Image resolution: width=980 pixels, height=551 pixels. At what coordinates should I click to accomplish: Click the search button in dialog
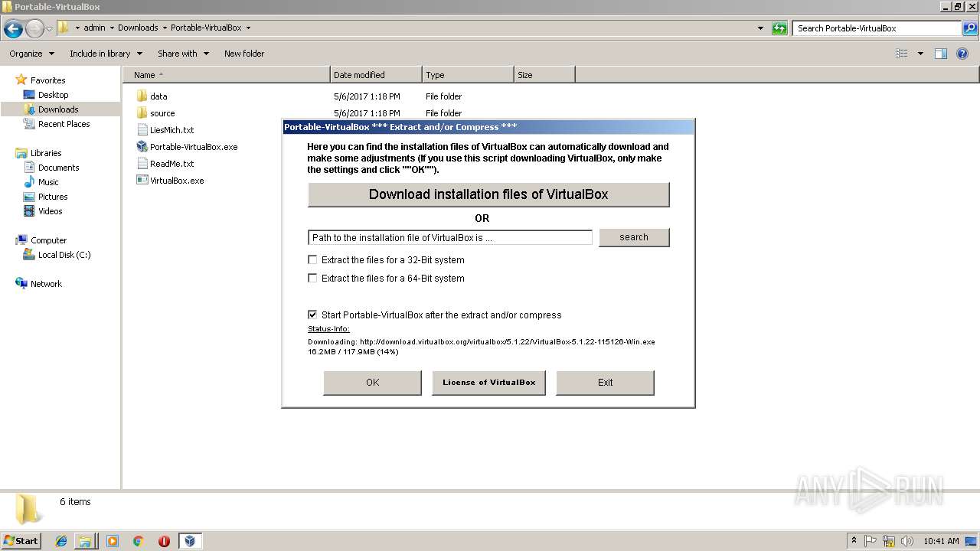[x=634, y=237]
